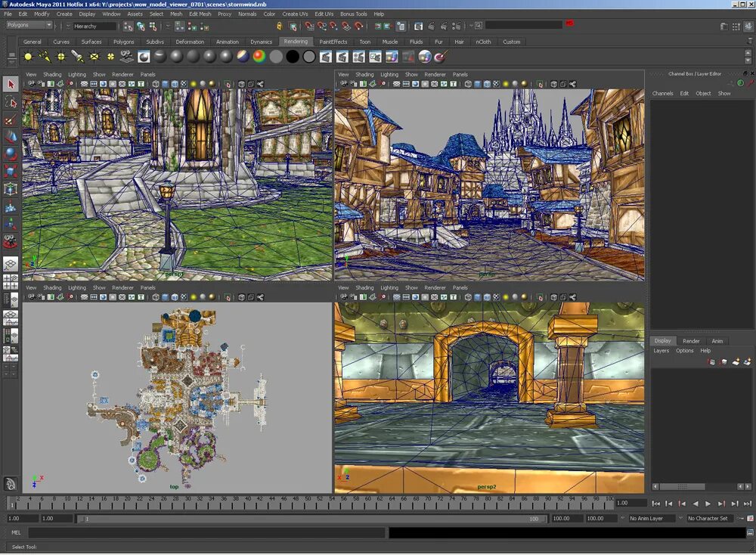
Task: Toggle select by component type mode
Action: [153, 26]
